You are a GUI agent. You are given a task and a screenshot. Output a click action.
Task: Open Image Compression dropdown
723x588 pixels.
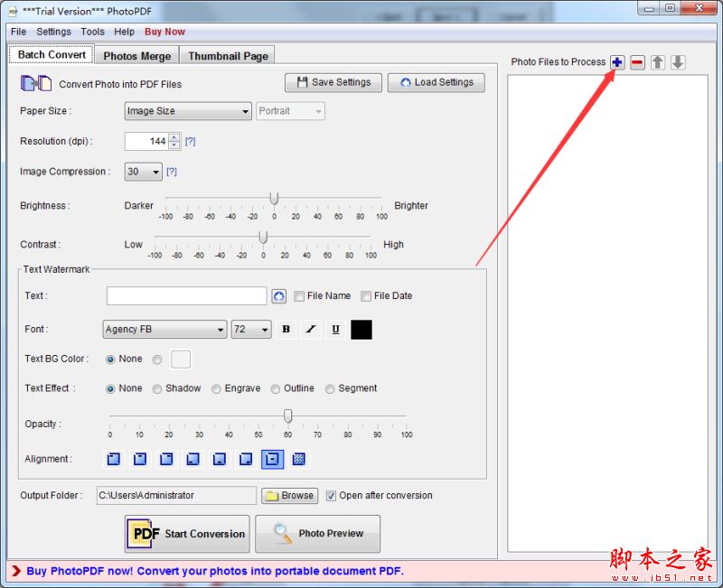coord(144,172)
